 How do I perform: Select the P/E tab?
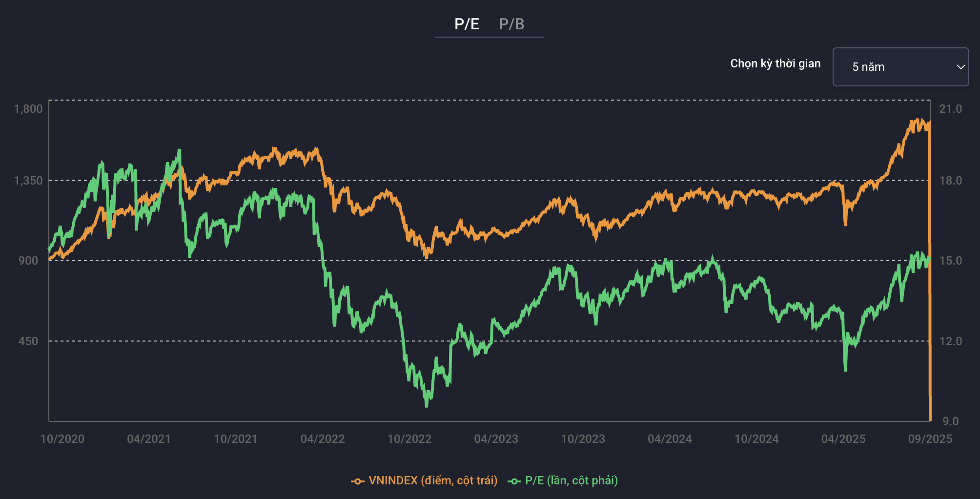coord(467,24)
